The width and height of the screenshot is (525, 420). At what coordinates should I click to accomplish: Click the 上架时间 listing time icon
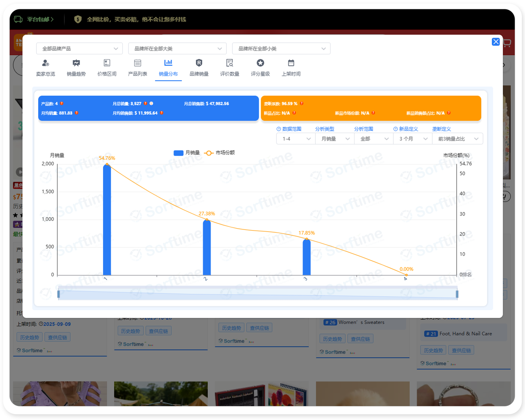(291, 63)
